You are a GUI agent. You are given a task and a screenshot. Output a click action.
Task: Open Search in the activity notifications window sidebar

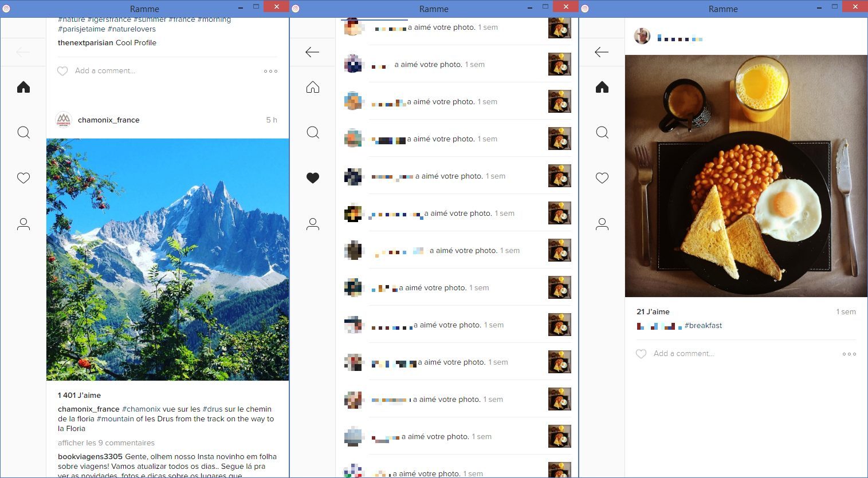coord(313,133)
